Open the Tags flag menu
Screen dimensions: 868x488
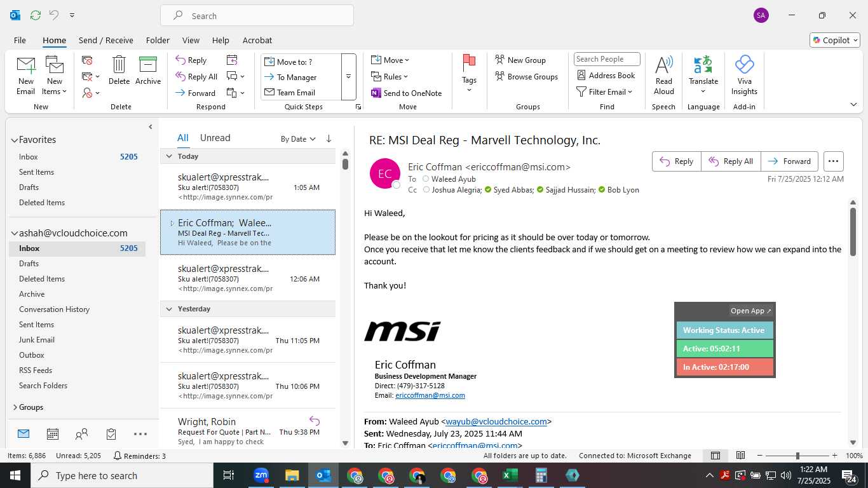pyautogui.click(x=469, y=74)
